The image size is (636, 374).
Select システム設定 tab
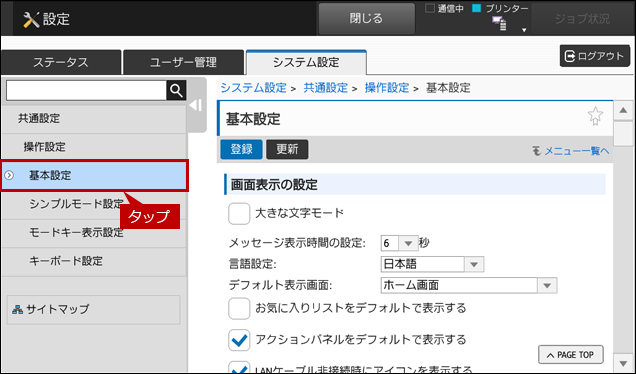click(x=306, y=62)
